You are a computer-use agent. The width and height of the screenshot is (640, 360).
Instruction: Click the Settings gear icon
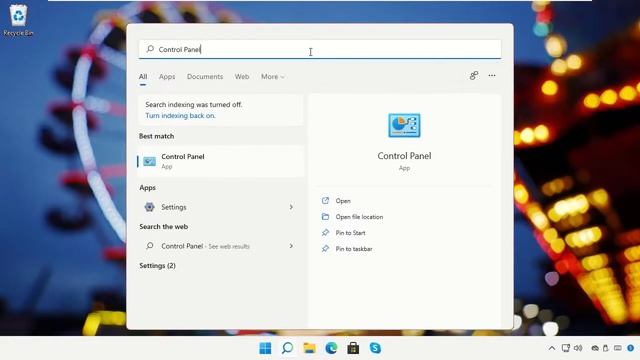[x=149, y=207]
